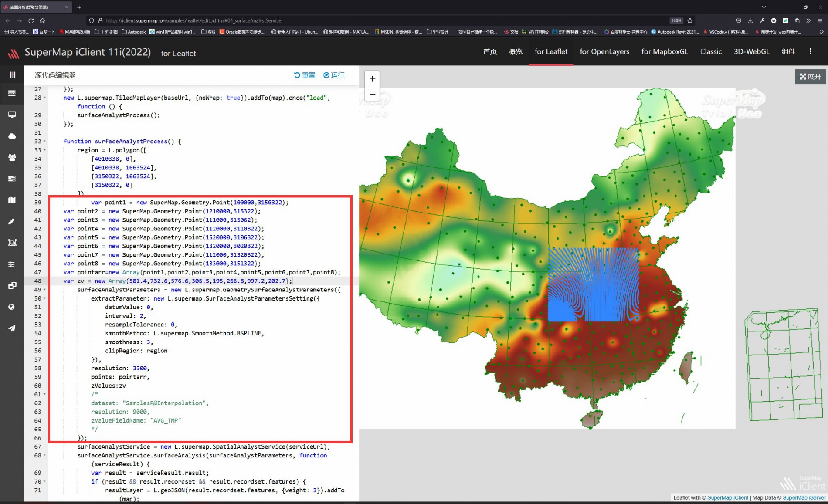828x504 pixels.
Task: Collapse code fold at line 50
Action: [x=44, y=298]
